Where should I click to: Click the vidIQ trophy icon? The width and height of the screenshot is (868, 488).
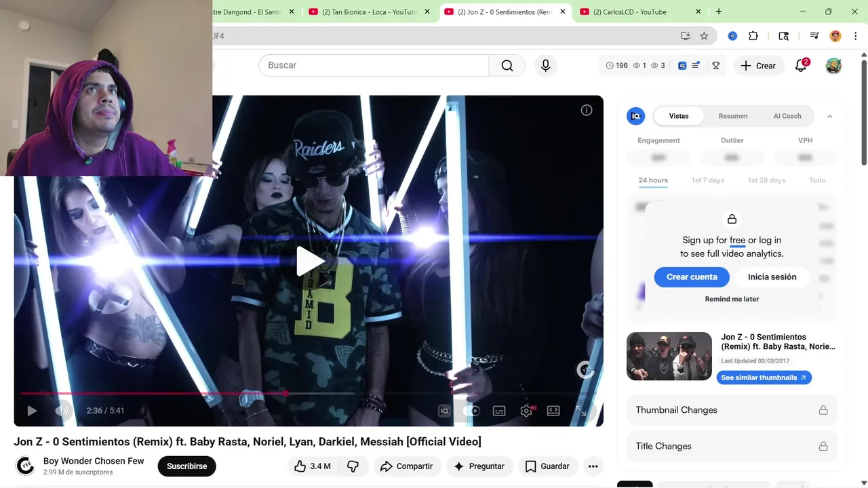point(715,66)
